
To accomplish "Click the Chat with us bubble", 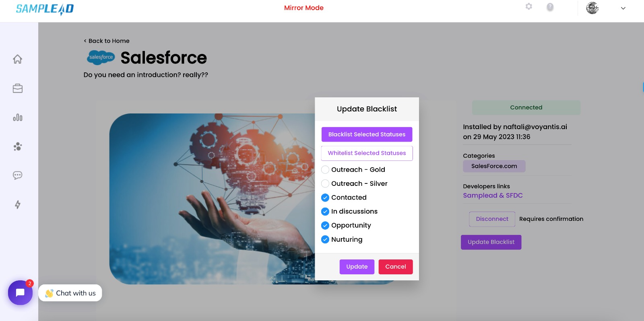I will (x=70, y=293).
